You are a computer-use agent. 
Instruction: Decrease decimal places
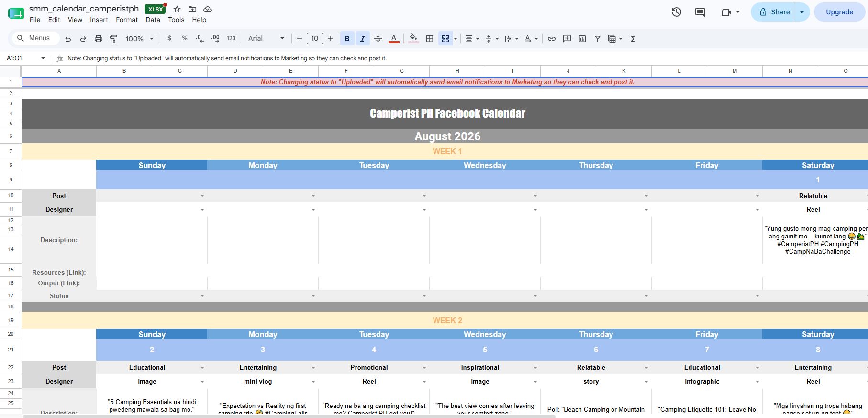pos(200,38)
